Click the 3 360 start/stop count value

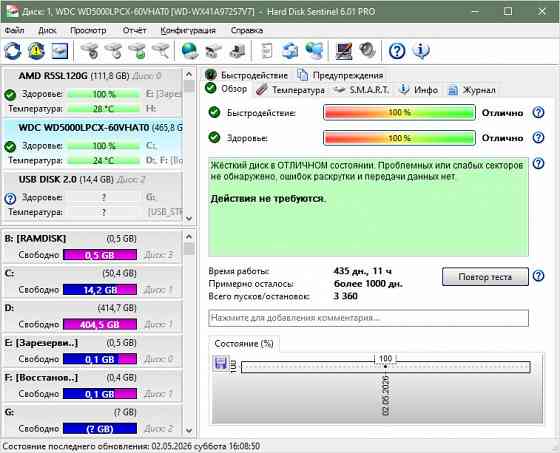(x=346, y=296)
